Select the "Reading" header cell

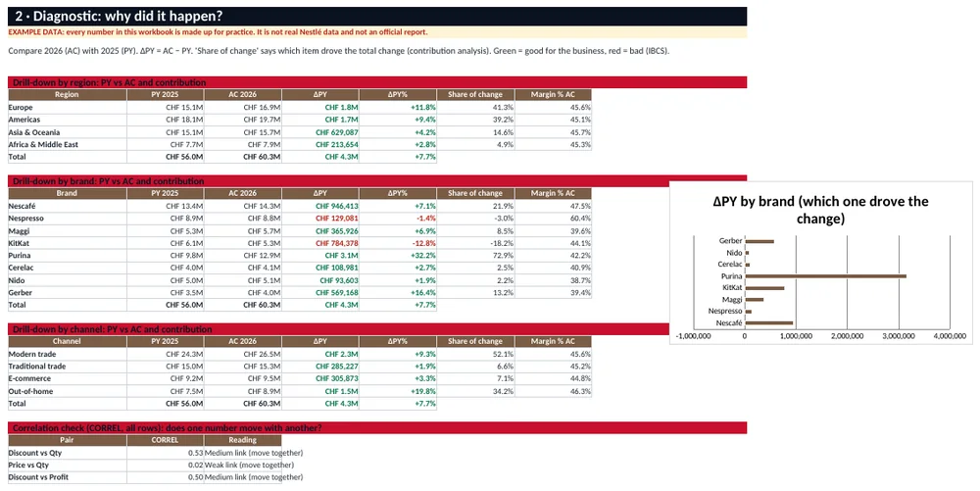pyautogui.click(x=242, y=440)
